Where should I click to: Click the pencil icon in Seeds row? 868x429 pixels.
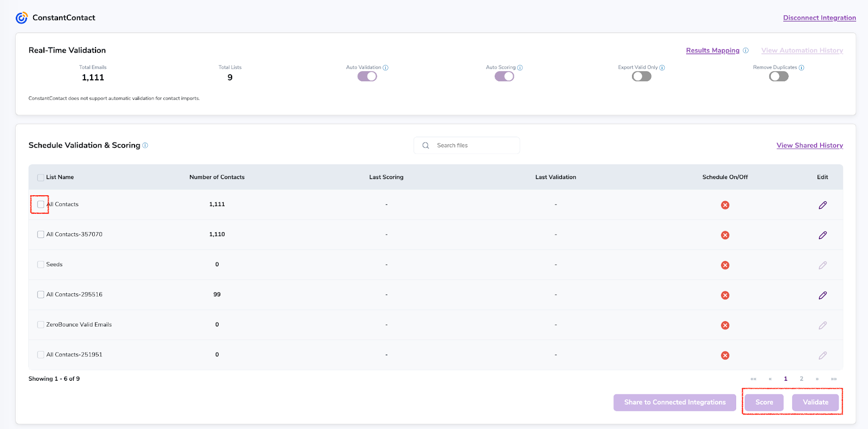tap(823, 265)
